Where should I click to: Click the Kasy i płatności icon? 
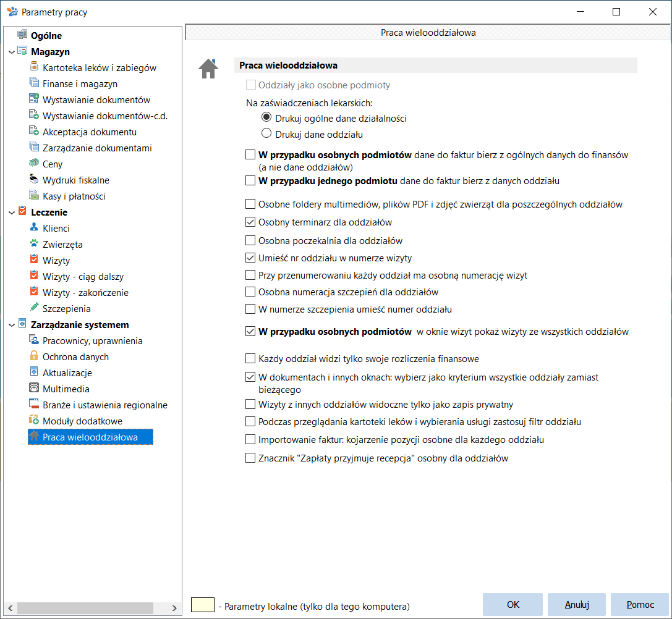point(34,195)
